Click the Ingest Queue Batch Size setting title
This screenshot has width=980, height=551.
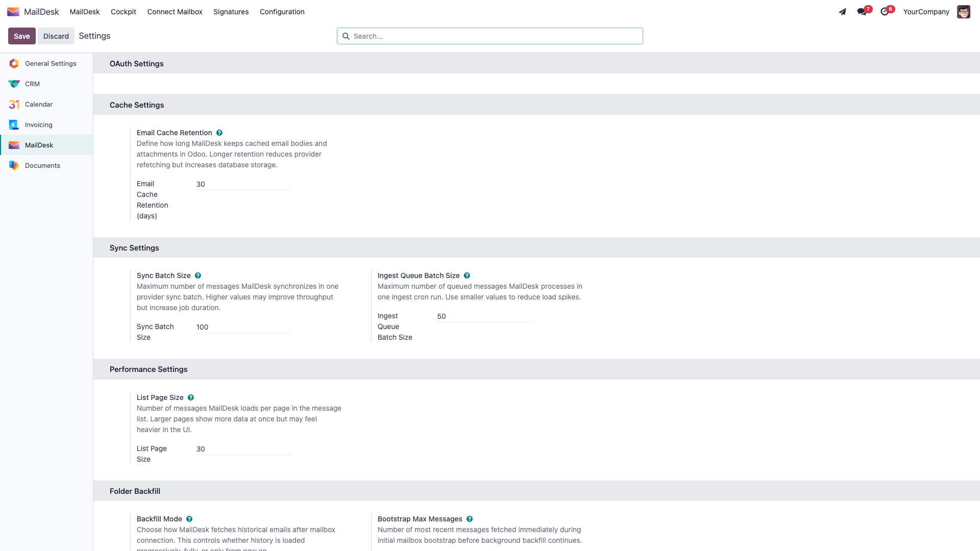coord(419,275)
